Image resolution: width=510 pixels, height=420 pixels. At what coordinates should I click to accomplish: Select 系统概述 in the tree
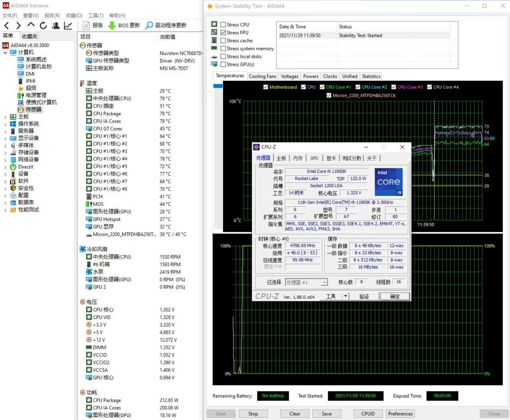(x=36, y=59)
